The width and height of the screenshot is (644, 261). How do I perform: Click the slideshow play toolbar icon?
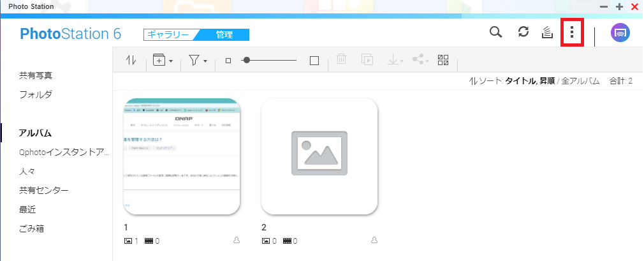point(367,59)
